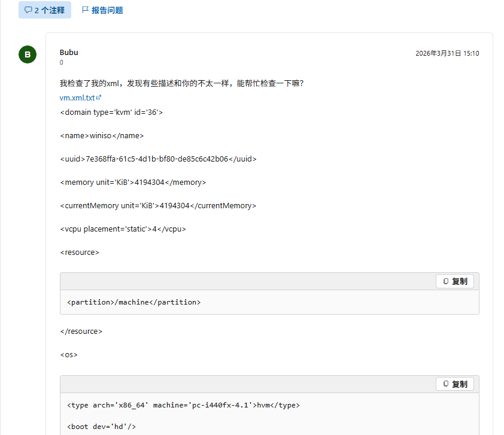Click the copy icon in the type arch block
This screenshot has height=435, width=504.
point(446,384)
